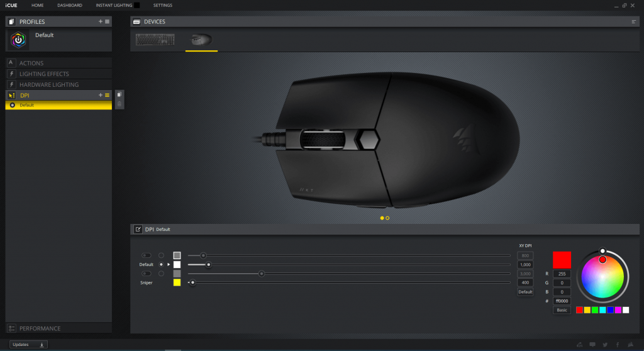Click the Actions 'A' icon

tap(11, 63)
